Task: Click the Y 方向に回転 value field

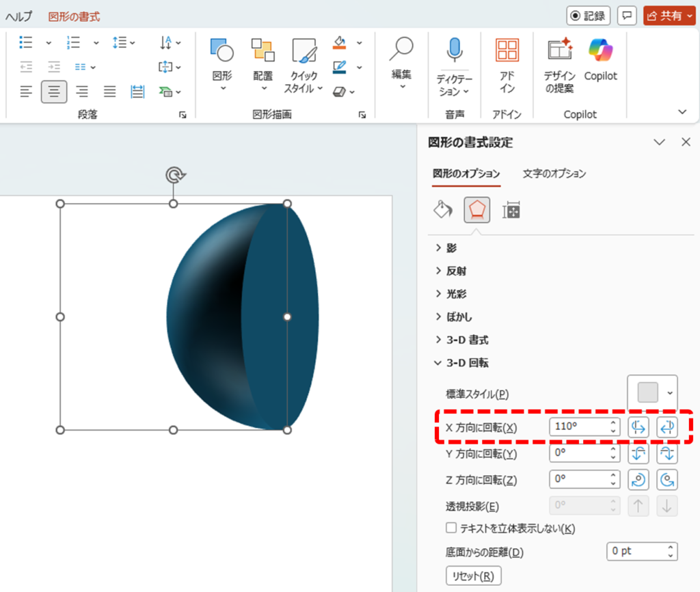Action: coord(578,453)
